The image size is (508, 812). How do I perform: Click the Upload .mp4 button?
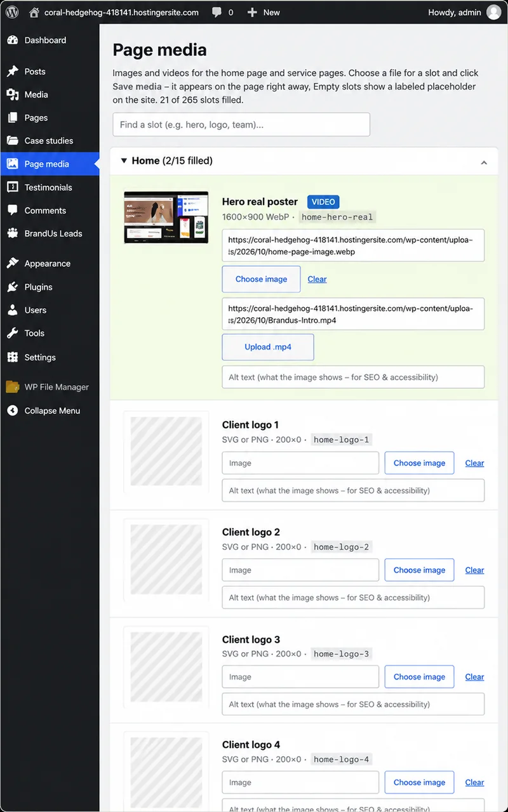point(268,348)
